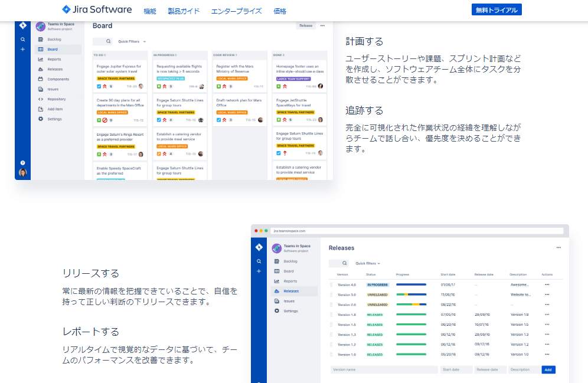The image size is (588, 383).
Task: Open the three-dot menu beside the Release button
Action: [x=322, y=25]
